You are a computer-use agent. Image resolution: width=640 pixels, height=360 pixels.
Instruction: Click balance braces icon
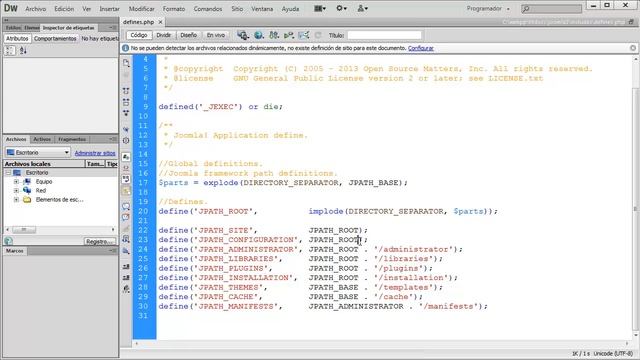(x=126, y=141)
